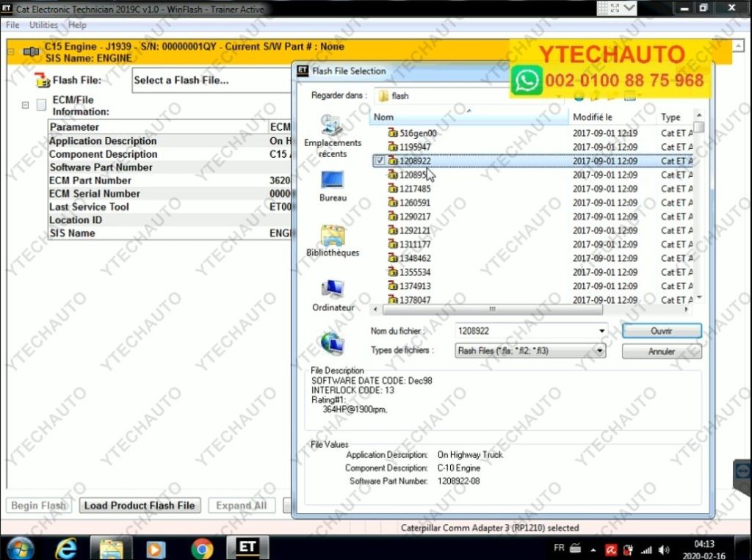Click the Flash File icon

[x=43, y=80]
